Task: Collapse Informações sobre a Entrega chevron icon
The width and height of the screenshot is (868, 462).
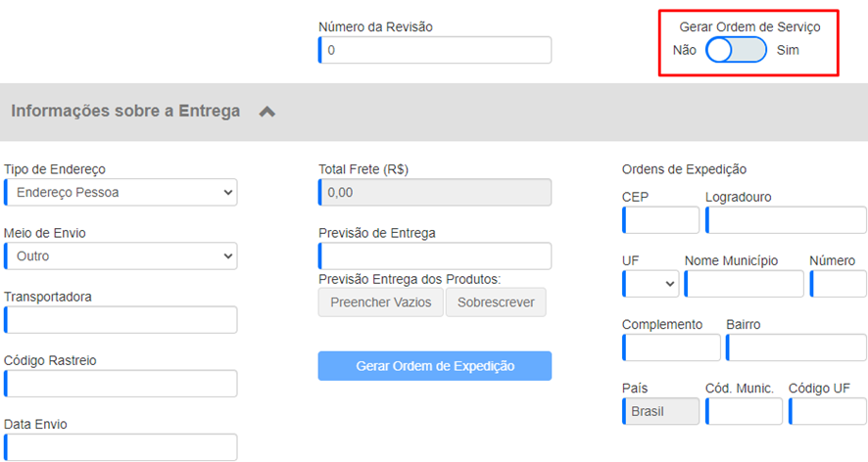Action: [266, 112]
